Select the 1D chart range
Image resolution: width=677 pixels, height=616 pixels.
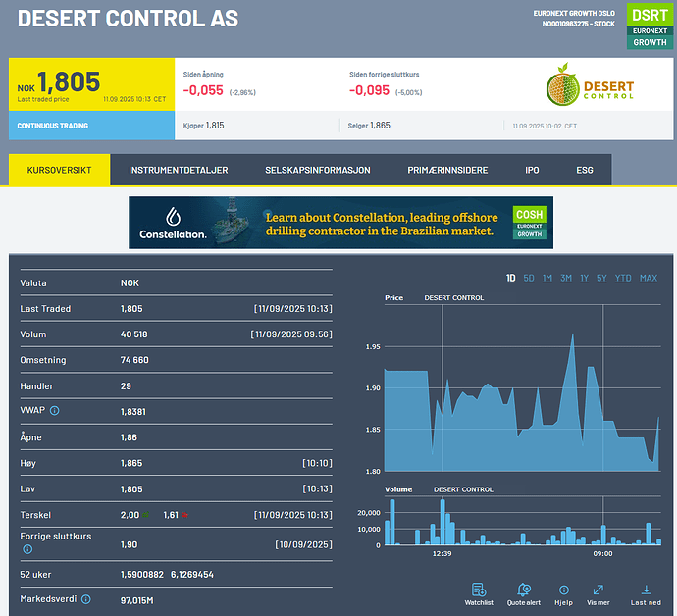[511, 278]
